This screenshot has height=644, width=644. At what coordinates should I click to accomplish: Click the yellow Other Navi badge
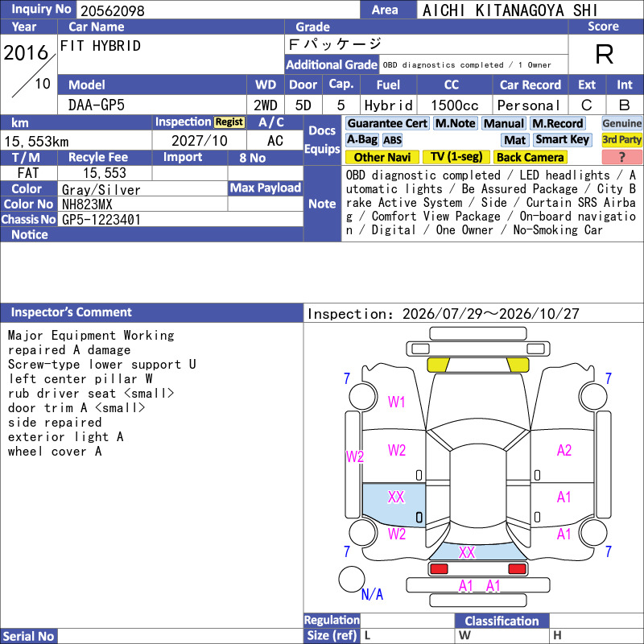coord(382,157)
